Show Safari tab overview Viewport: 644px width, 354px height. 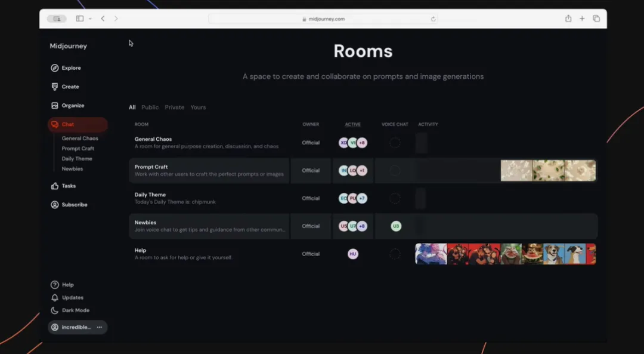(x=596, y=19)
